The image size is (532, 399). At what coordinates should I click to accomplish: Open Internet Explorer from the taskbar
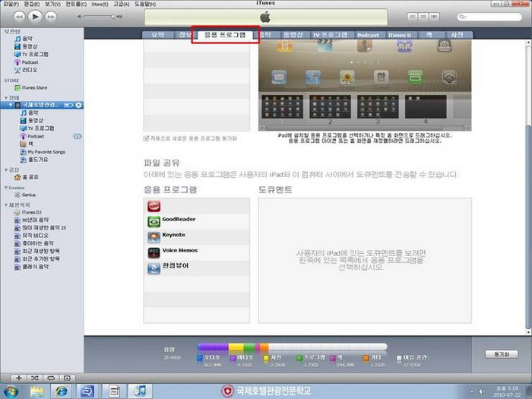(x=62, y=391)
